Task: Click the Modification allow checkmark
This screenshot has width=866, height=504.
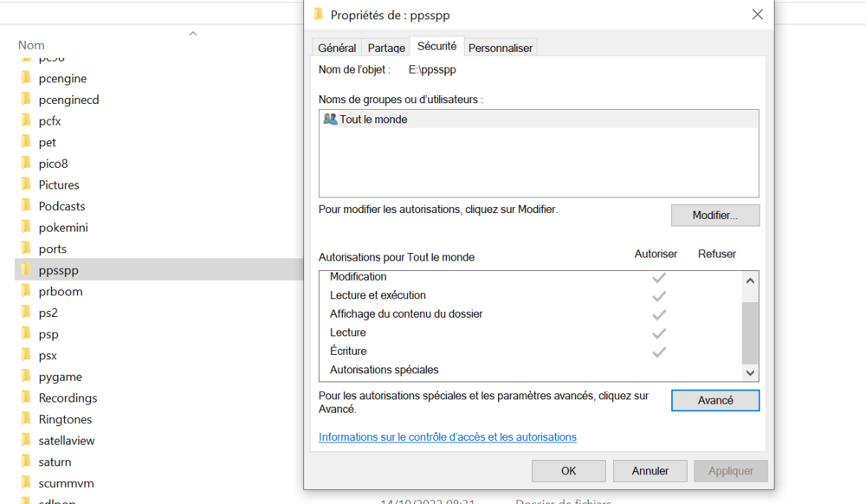Action: [659, 277]
